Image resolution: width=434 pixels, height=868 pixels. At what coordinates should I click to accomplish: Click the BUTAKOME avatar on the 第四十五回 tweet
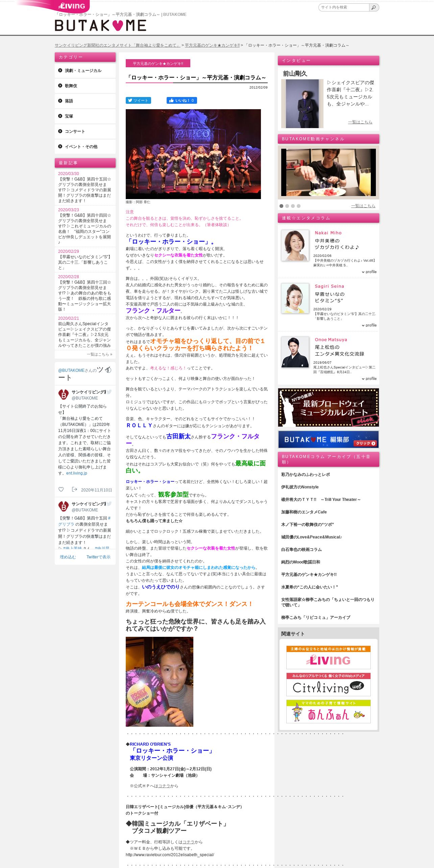64,506
